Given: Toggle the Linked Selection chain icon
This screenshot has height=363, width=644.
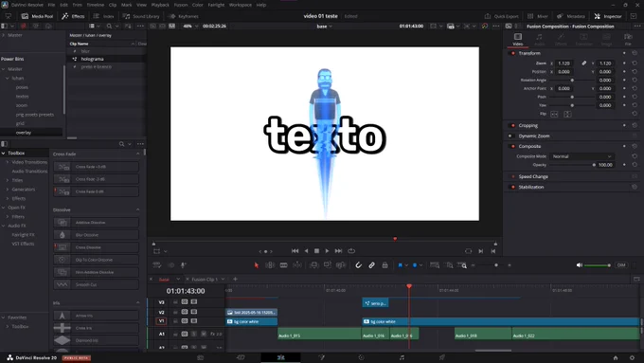Looking at the screenshot, I should 371,265.
